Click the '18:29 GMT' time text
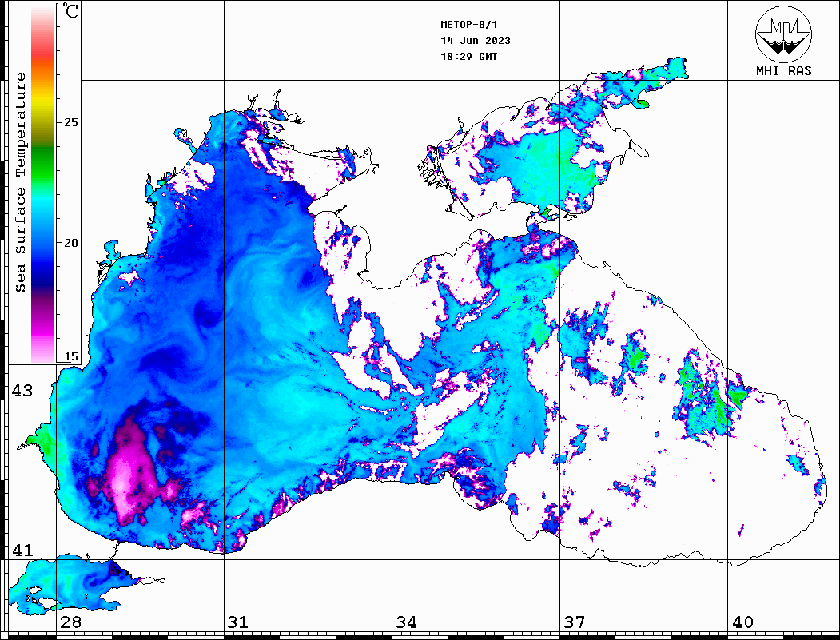Image resolution: width=840 pixels, height=640 pixels. [469, 56]
